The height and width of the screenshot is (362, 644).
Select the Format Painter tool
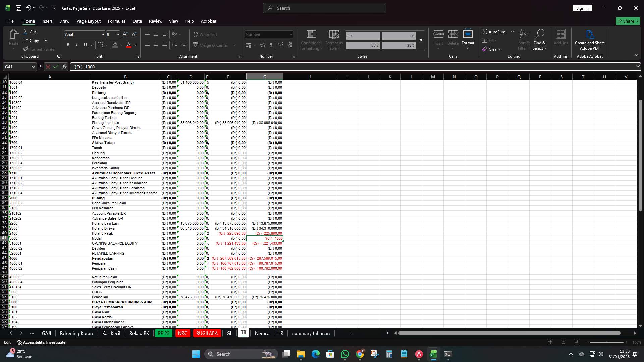pyautogui.click(x=39, y=49)
